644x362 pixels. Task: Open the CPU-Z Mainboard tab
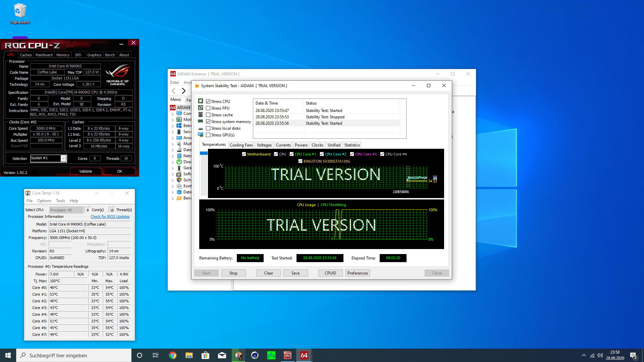pos(44,55)
